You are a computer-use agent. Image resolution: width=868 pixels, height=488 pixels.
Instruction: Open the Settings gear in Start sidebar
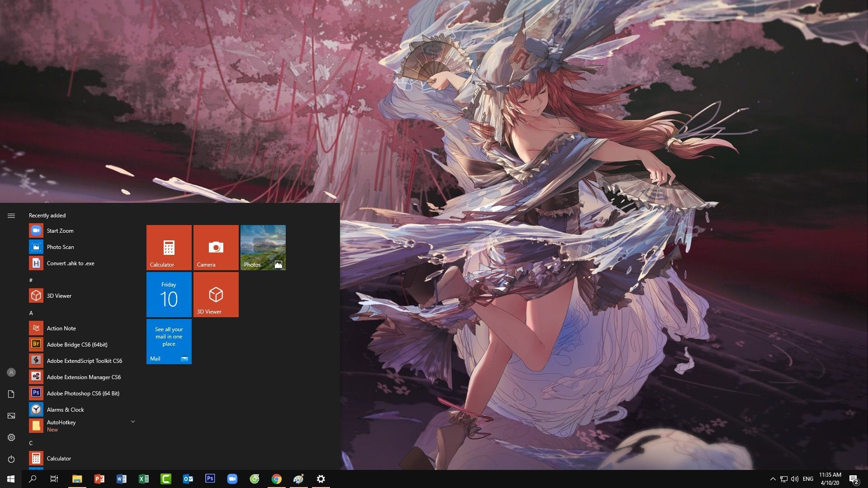pyautogui.click(x=11, y=437)
